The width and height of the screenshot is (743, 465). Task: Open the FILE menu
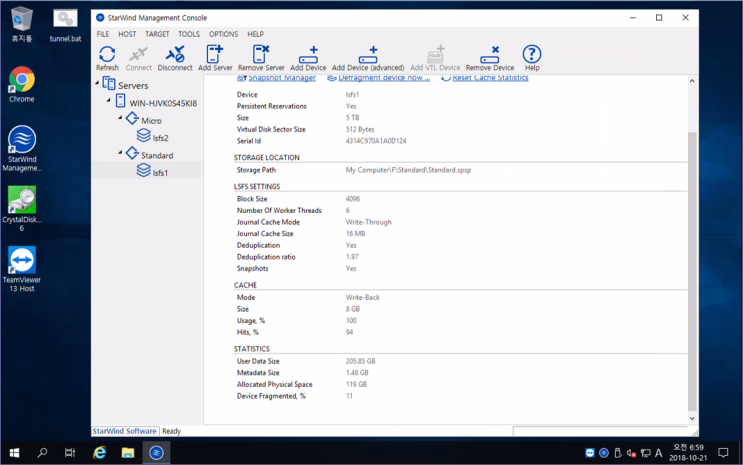click(103, 34)
